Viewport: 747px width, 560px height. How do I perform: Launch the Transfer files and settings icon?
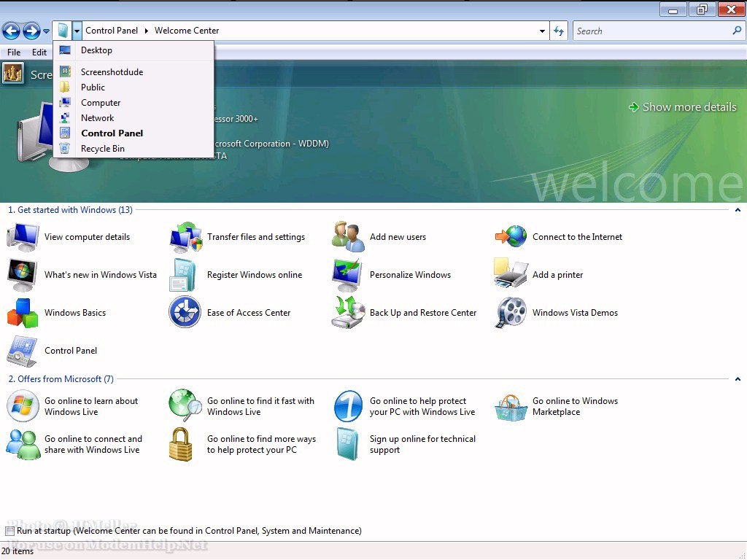tap(185, 237)
